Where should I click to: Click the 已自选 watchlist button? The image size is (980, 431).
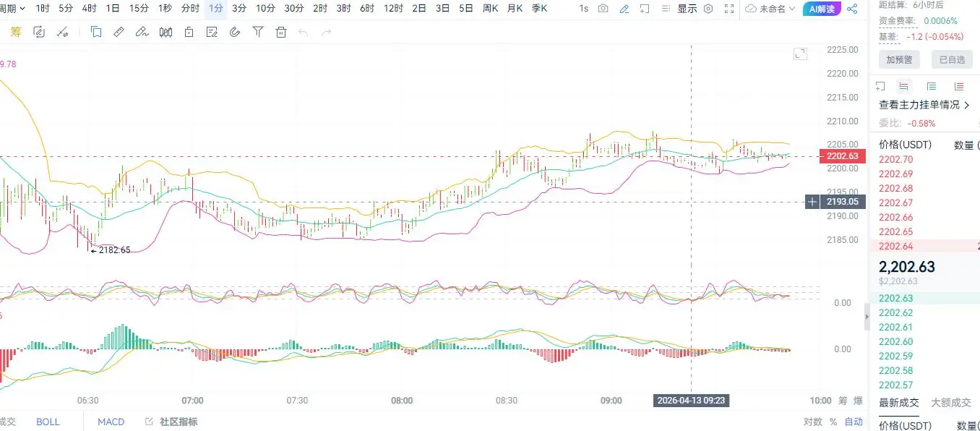[952, 59]
